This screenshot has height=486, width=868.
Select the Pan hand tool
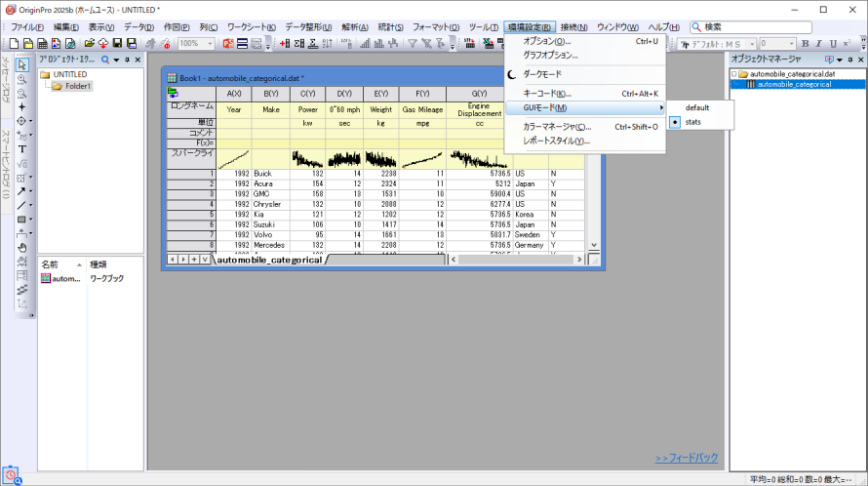point(21,248)
